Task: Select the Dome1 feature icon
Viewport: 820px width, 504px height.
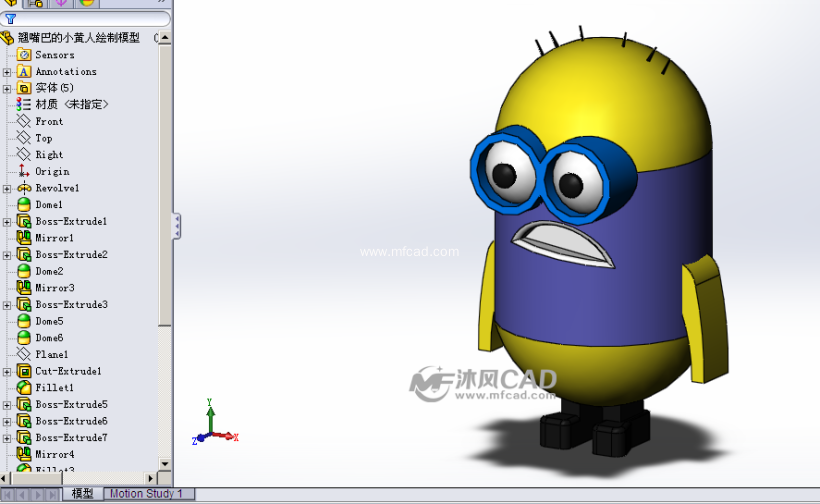Action: (25, 205)
